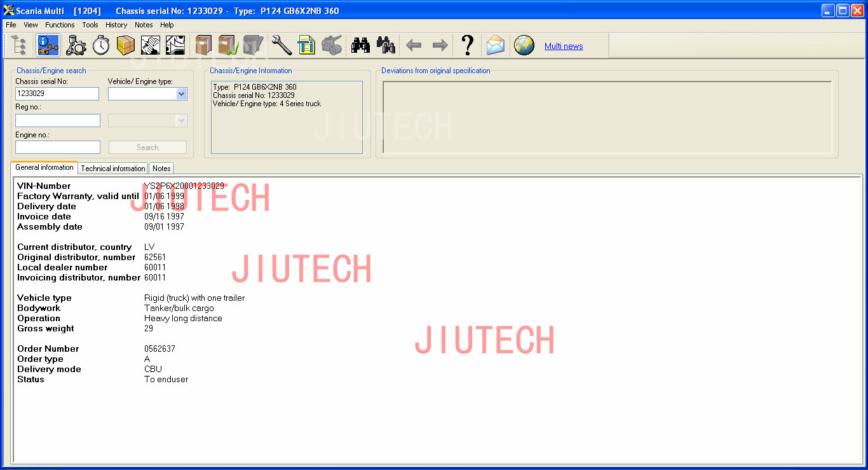The height and width of the screenshot is (470, 868).
Task: Click the disabled dropdown beside Reg no.
Action: click(x=147, y=121)
